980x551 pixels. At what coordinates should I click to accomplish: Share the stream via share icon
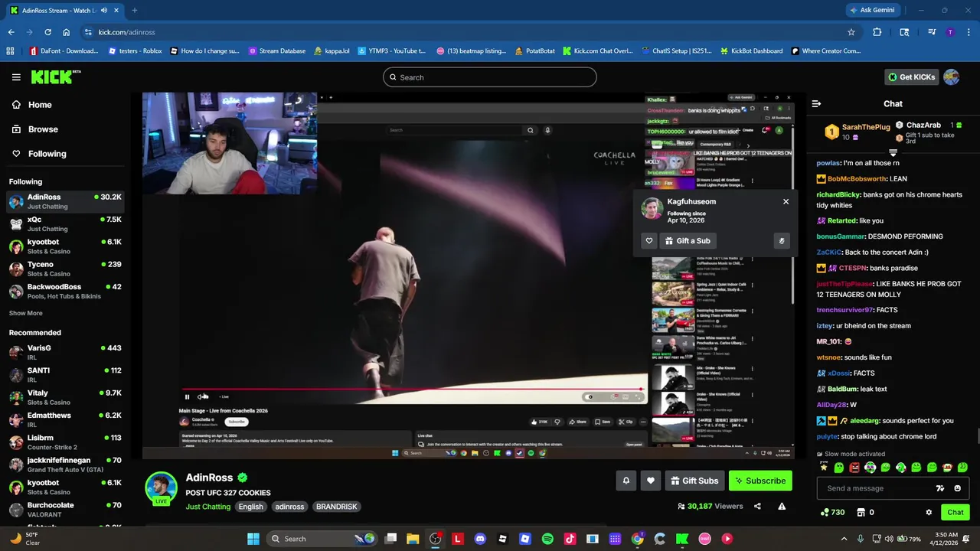pyautogui.click(x=757, y=506)
